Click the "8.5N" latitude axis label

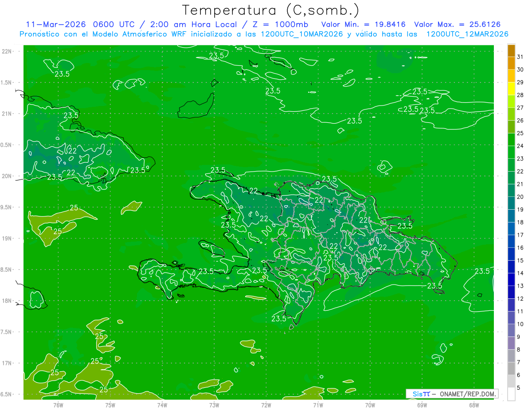(6, 270)
